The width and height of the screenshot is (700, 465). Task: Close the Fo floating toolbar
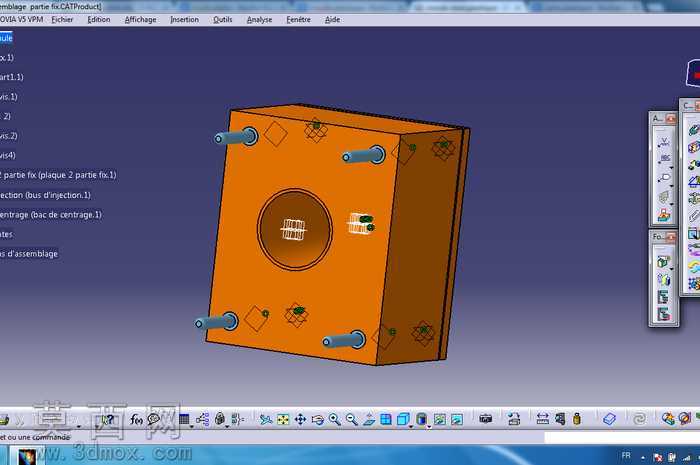[671, 237]
